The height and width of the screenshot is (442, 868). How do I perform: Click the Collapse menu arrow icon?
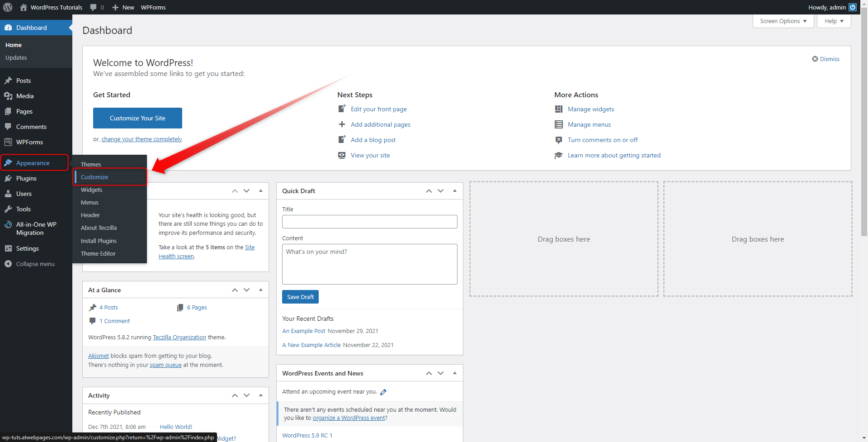[x=8, y=264]
